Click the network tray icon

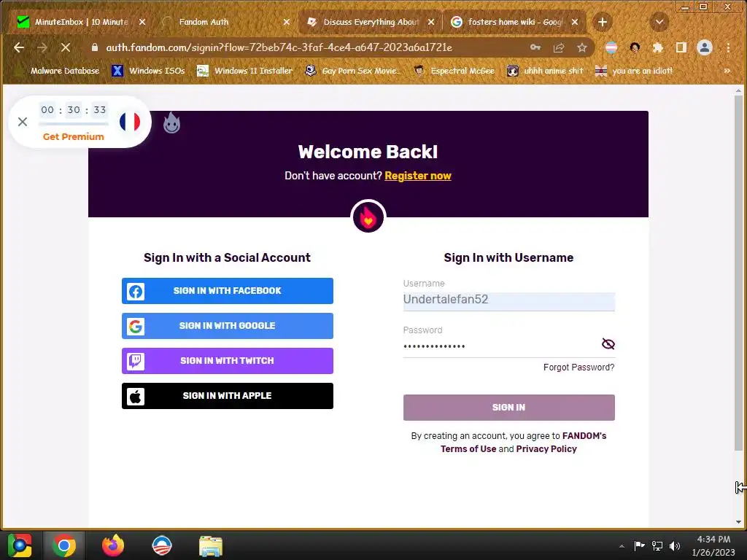point(657,545)
